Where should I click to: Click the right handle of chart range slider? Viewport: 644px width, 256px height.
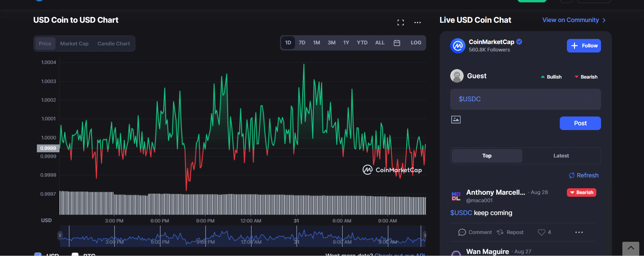point(425,235)
